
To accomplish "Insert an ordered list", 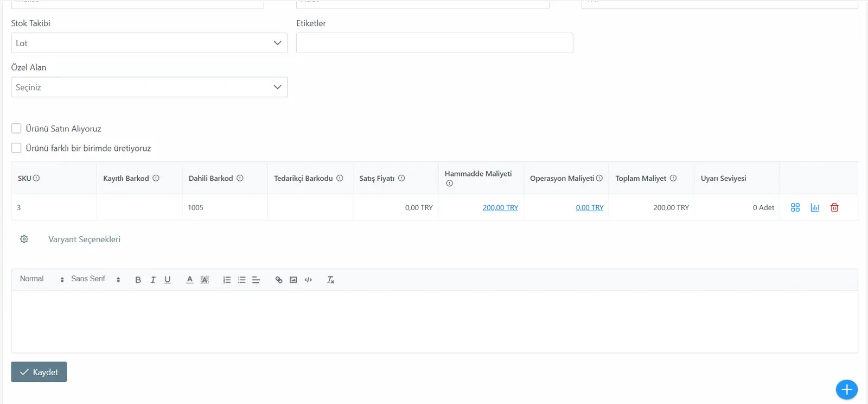I will point(227,280).
